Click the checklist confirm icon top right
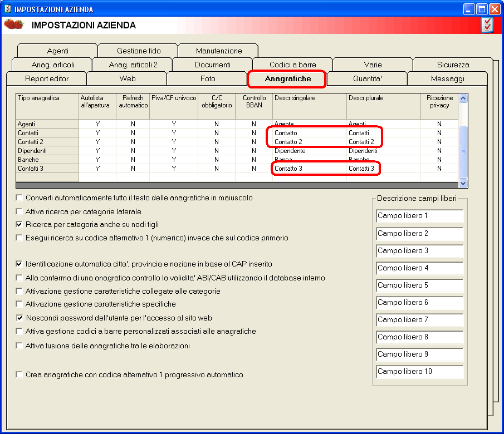 (487, 25)
